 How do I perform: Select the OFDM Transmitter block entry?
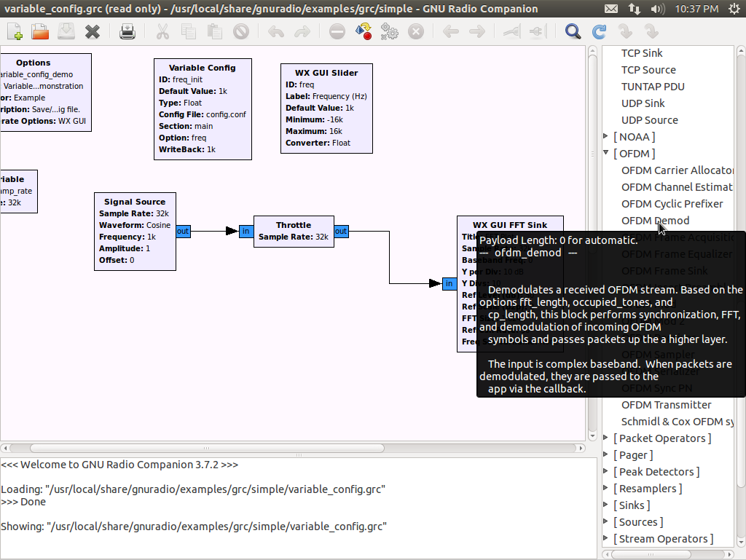point(666,405)
